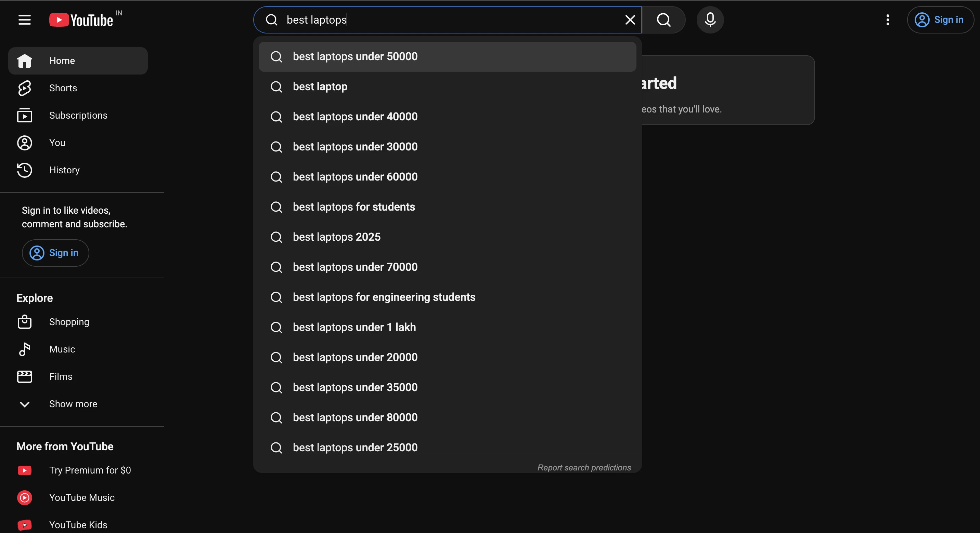The height and width of the screenshot is (533, 980).
Task: Select suggestion 'best laptops under 25000'
Action: click(447, 447)
